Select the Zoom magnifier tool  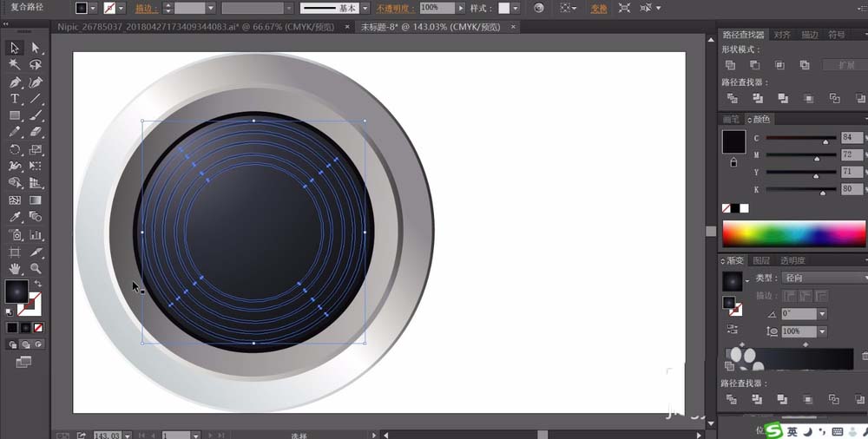pos(36,268)
